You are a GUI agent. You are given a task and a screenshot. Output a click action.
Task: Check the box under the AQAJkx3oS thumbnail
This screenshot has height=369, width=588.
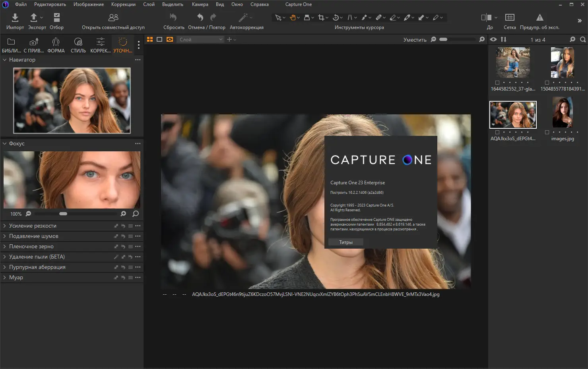497,132
